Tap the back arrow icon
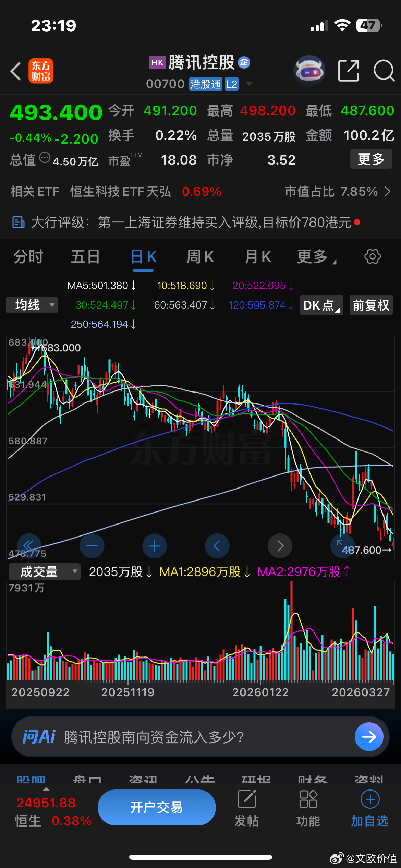 tap(16, 71)
